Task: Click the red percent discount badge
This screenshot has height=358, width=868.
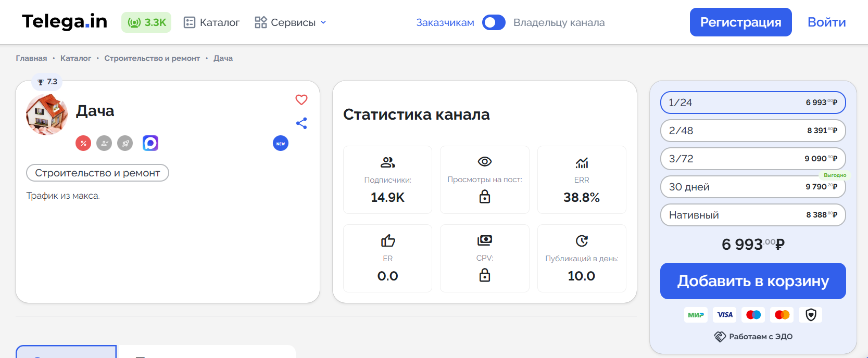Action: [83, 143]
